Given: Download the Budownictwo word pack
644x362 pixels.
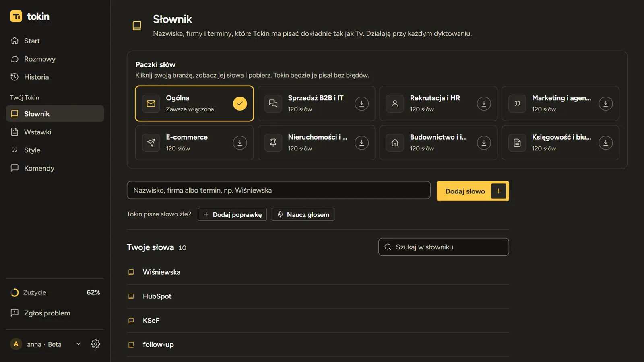Looking at the screenshot, I should tap(484, 143).
